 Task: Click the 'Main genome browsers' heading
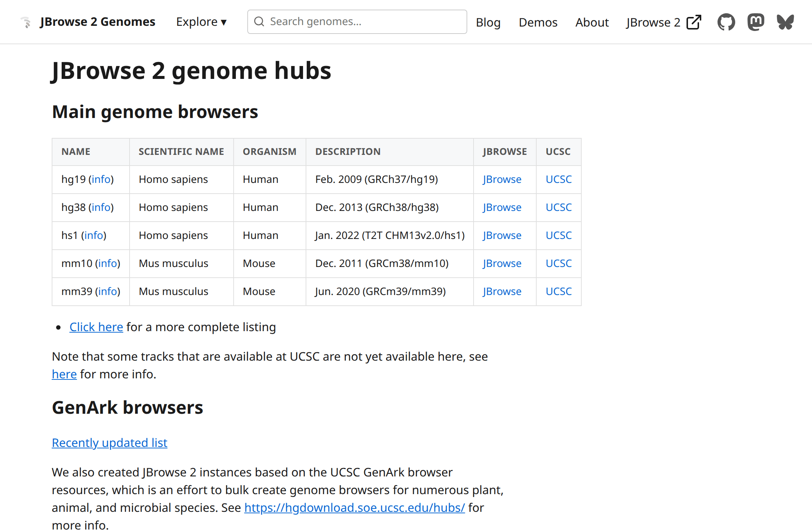coord(155,112)
